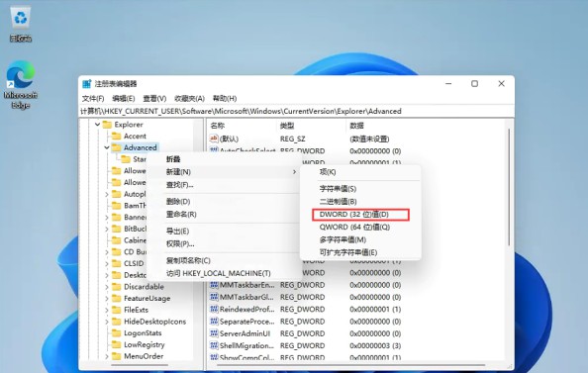Viewport: 588px width, 373px height.
Task: Click the values pane horizontal scrollbar
Action: click(x=350, y=365)
